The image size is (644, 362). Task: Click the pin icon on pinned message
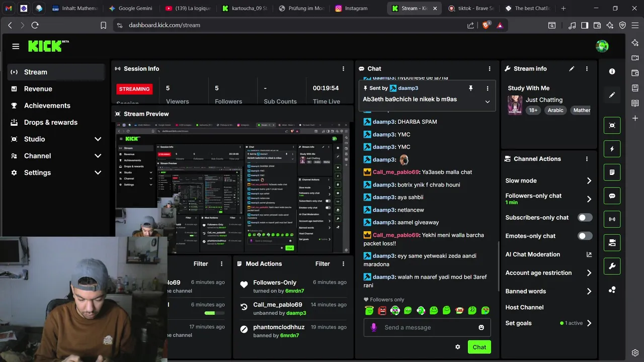tap(471, 88)
